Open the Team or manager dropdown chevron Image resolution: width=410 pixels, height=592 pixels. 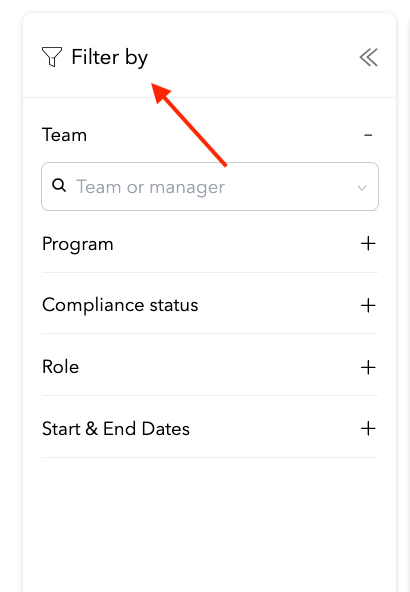click(362, 188)
